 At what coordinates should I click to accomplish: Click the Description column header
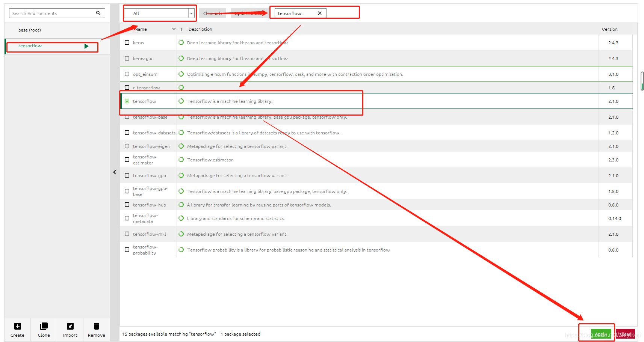pyautogui.click(x=200, y=29)
